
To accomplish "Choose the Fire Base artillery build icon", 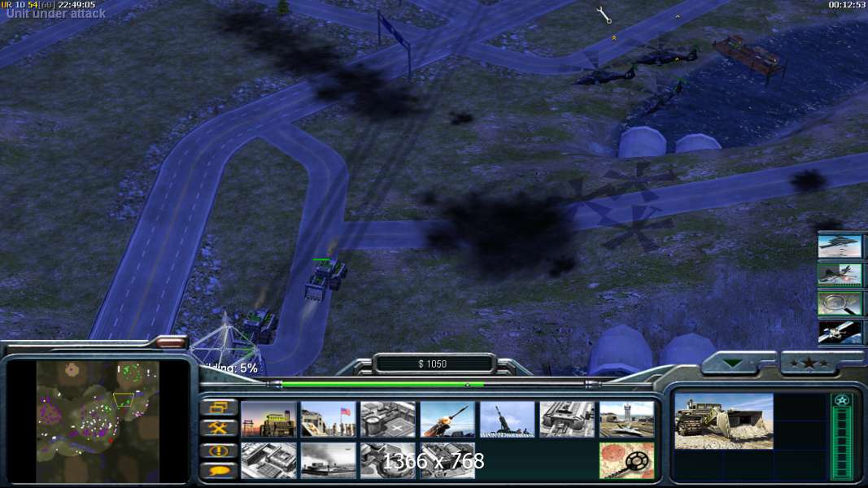I will tap(508, 419).
